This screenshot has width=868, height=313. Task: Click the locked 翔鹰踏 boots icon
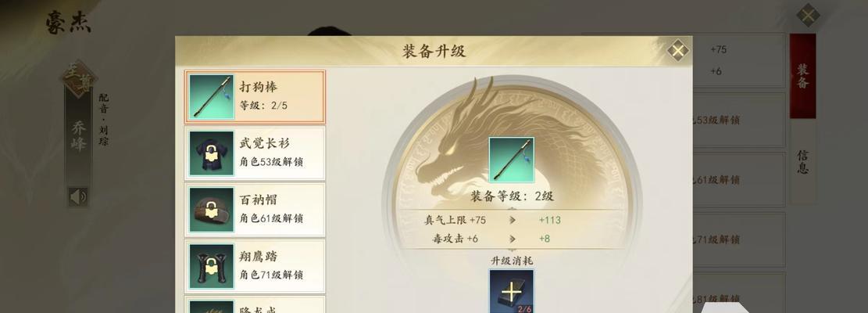[212, 267]
